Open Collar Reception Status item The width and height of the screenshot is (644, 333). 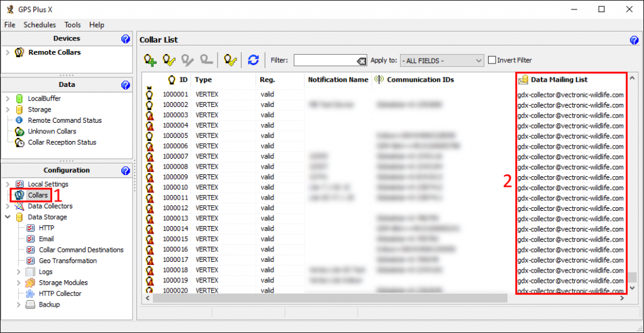62,142
